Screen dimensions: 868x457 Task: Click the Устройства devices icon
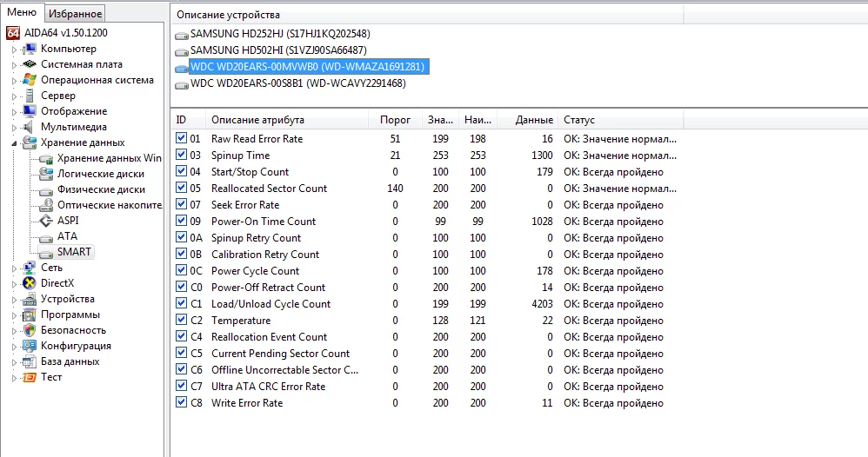(x=30, y=300)
